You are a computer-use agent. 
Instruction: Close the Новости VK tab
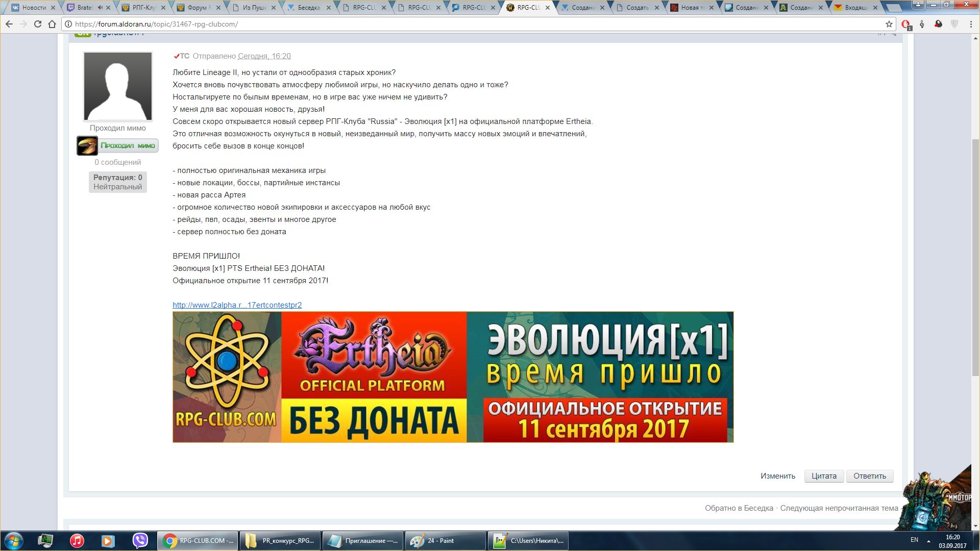pyautogui.click(x=53, y=8)
